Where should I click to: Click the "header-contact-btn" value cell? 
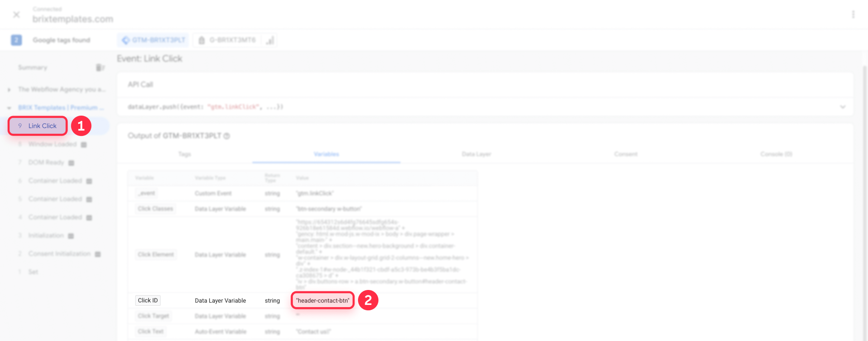pos(323,300)
